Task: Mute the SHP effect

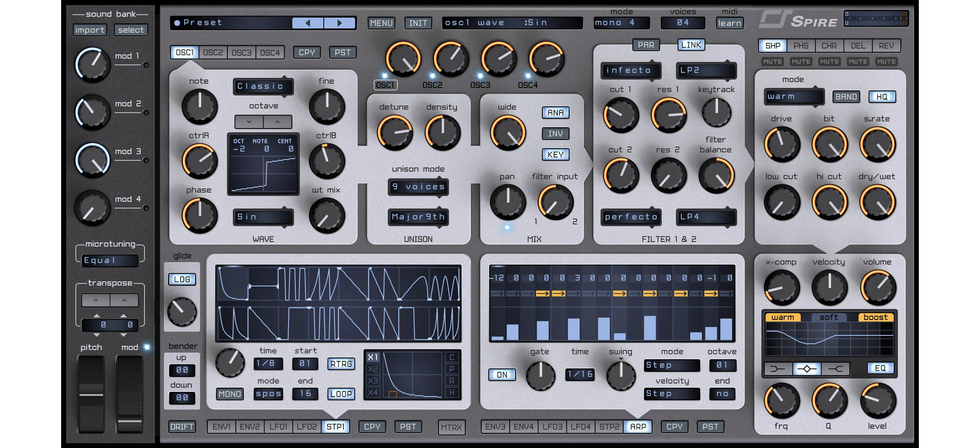Action: click(772, 62)
